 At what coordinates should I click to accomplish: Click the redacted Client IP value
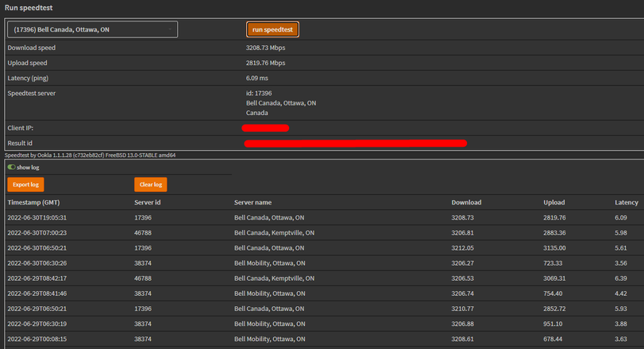265,128
